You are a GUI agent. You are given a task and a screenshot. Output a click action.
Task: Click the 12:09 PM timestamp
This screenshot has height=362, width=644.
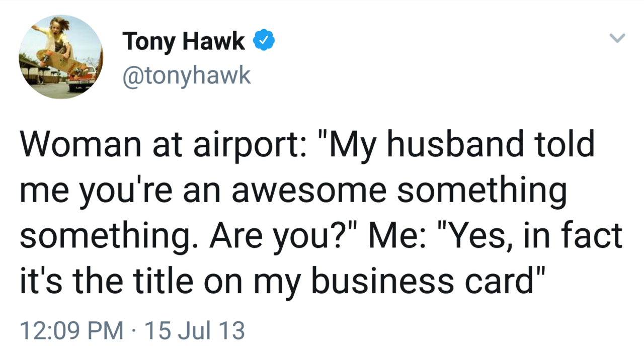pos(71,331)
